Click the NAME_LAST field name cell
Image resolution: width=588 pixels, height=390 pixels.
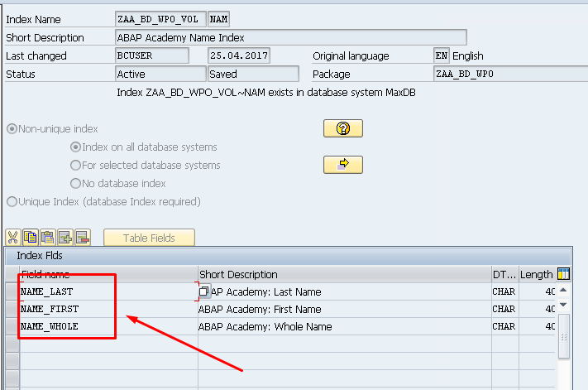click(x=108, y=291)
